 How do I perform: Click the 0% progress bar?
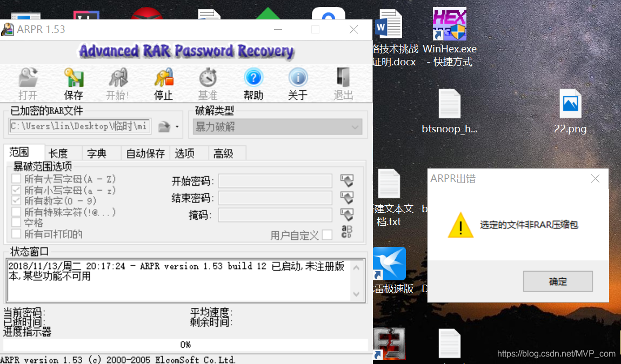pyautogui.click(x=185, y=345)
